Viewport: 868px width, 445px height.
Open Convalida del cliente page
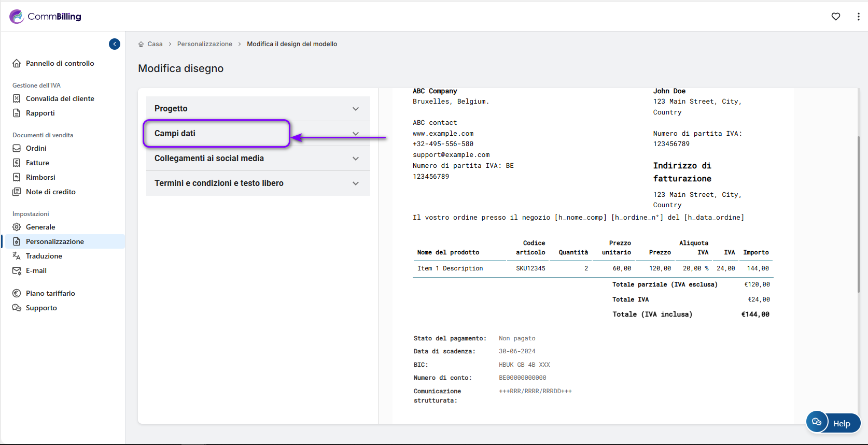pos(60,98)
